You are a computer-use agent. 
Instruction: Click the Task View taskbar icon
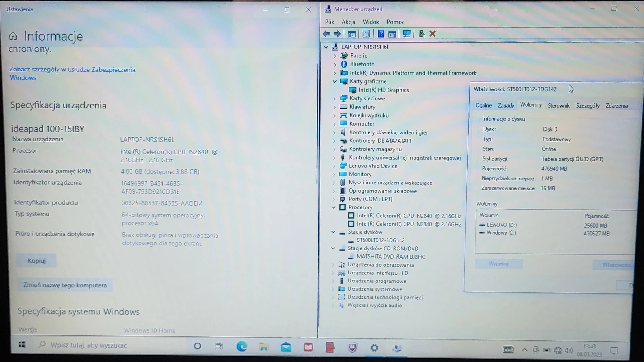click(219, 346)
